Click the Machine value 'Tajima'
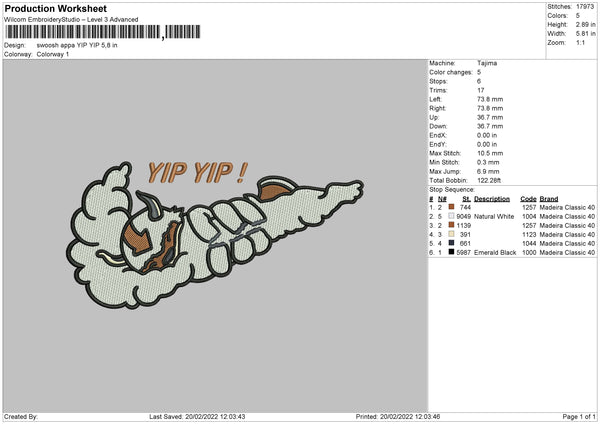 [487, 63]
